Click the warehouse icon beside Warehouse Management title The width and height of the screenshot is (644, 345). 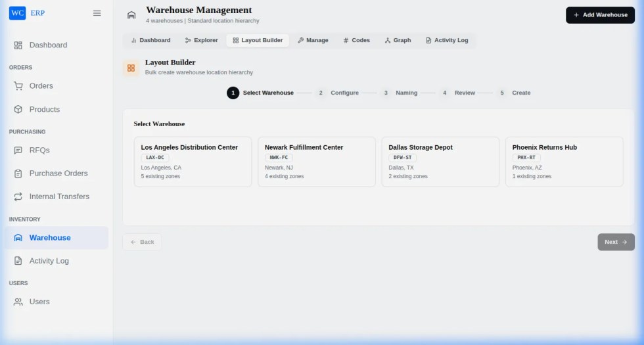tap(131, 15)
